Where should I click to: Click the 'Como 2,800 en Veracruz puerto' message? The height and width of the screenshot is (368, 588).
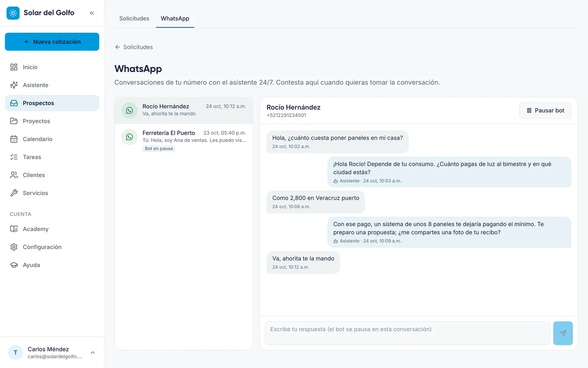tap(316, 202)
